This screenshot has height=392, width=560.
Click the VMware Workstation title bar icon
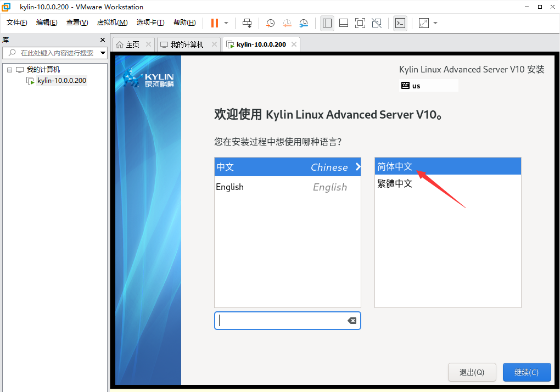click(6, 7)
